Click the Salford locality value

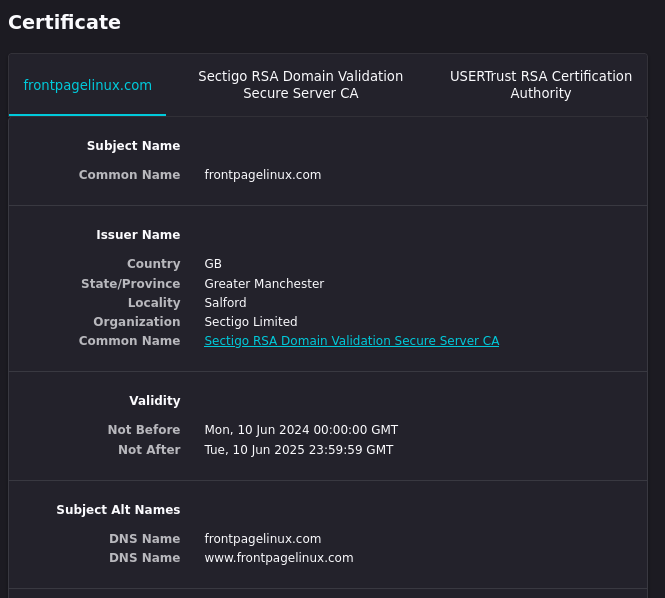[x=225, y=302]
